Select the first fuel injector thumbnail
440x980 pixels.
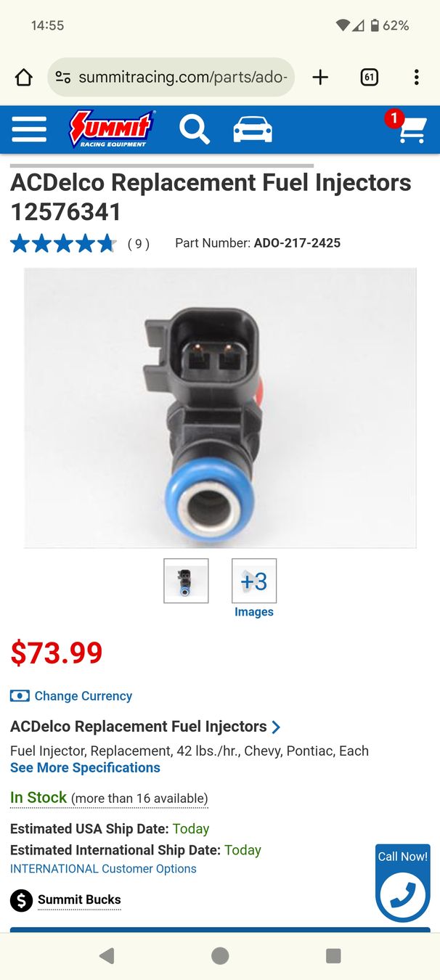186,581
